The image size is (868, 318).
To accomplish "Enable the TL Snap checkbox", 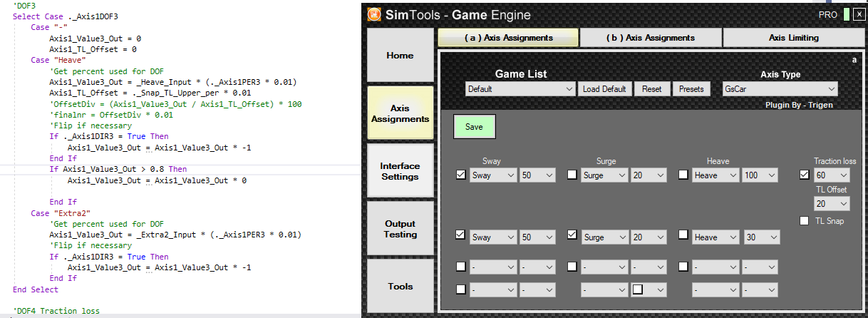I will point(805,220).
